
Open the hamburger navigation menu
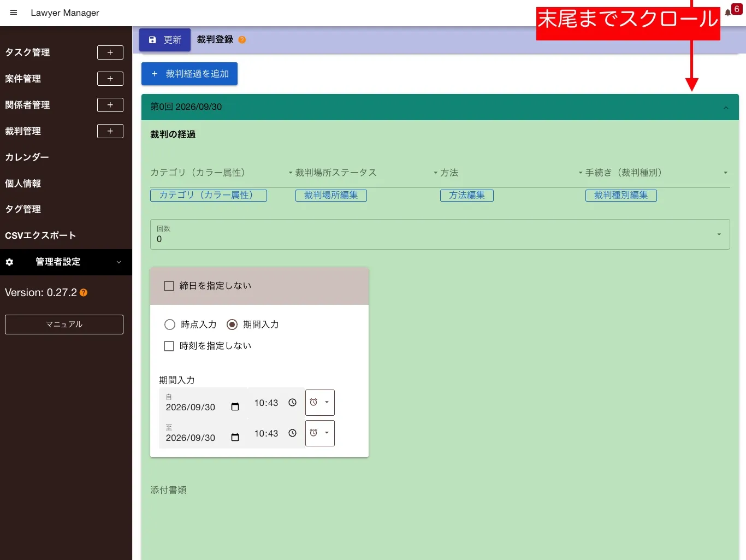point(14,13)
